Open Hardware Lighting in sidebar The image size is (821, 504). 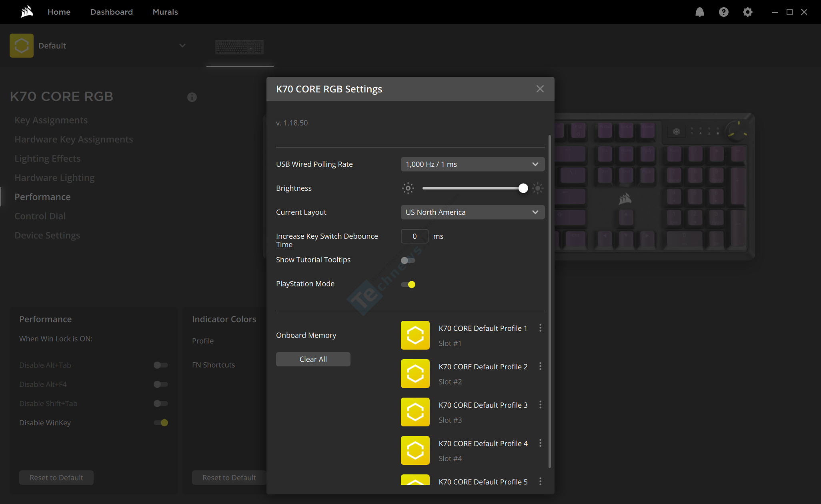point(54,178)
